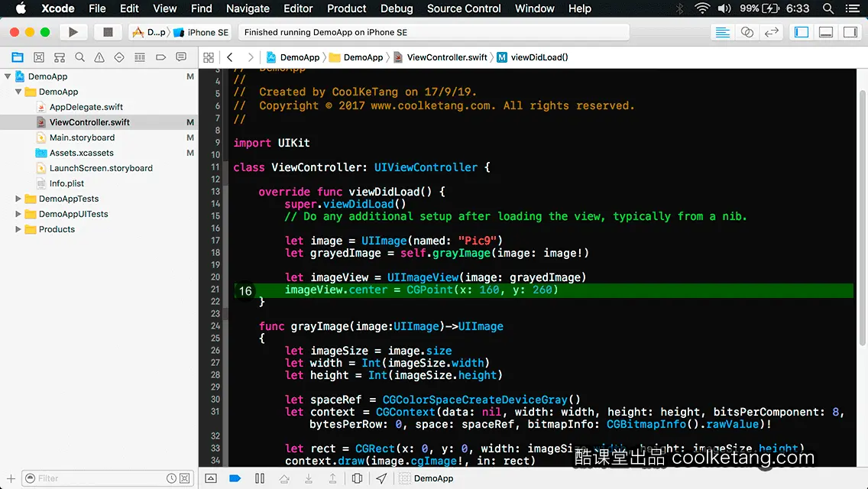Toggle the Utilities panel visibility
The image size is (868, 489).
(850, 32)
